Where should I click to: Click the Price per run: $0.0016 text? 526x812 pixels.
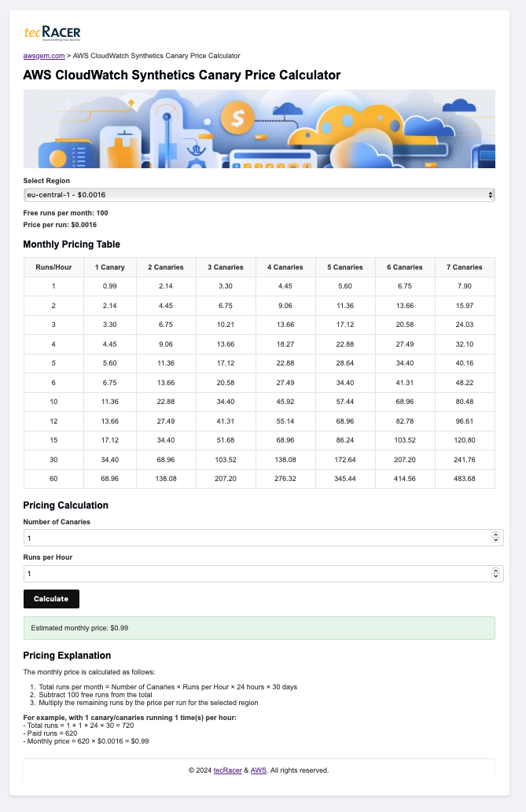pos(60,226)
